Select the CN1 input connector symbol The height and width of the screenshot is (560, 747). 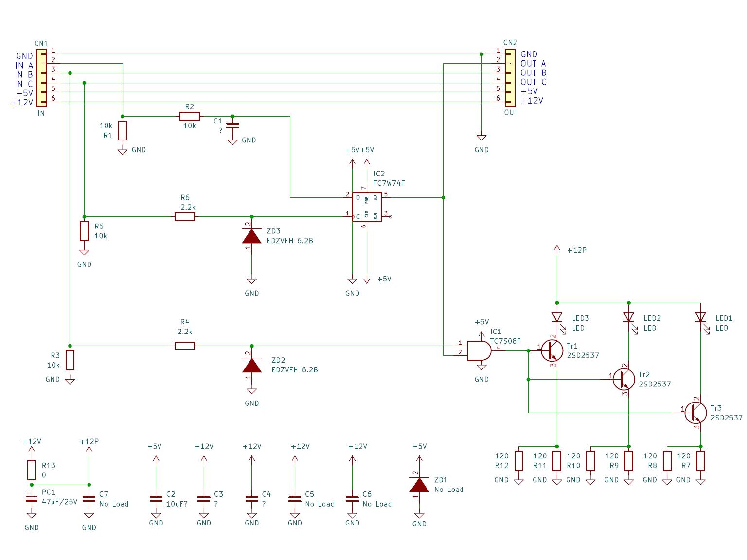pyautogui.click(x=41, y=77)
